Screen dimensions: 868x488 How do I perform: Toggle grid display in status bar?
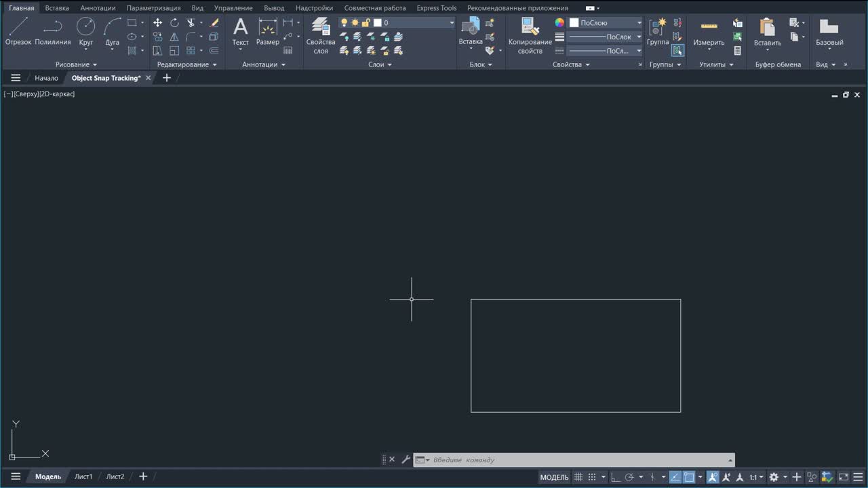(x=578, y=477)
